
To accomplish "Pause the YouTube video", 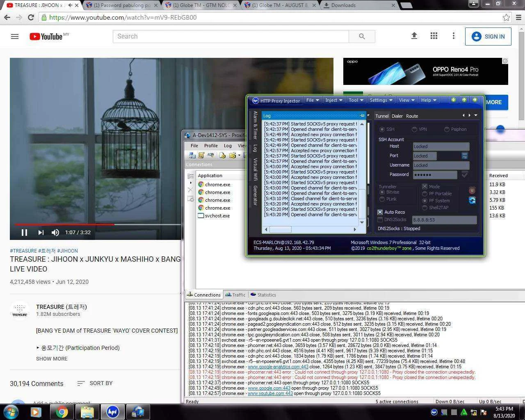I will pyautogui.click(x=24, y=233).
